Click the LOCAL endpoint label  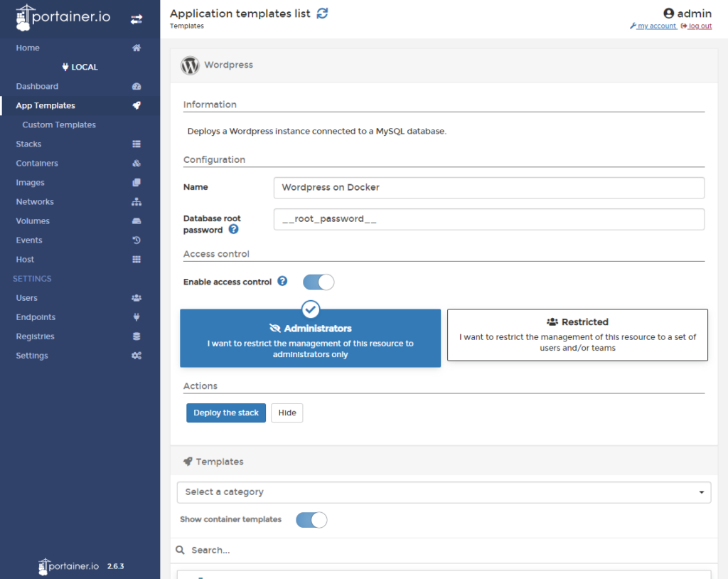(85, 67)
